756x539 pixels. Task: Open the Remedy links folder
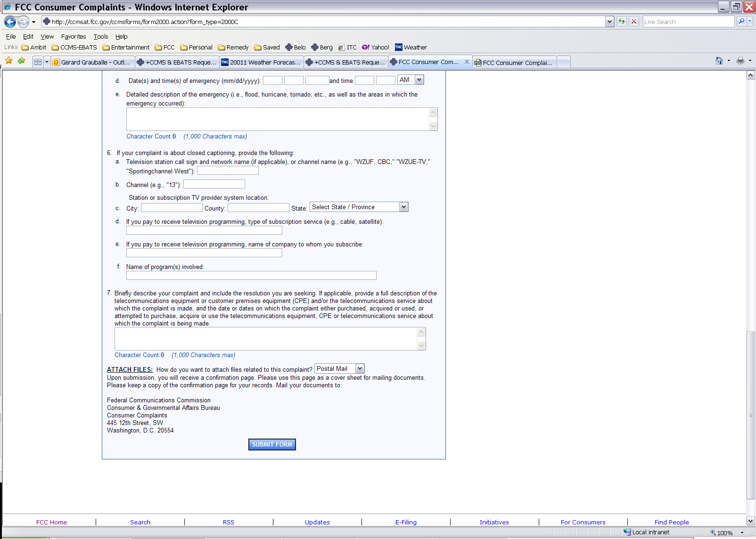click(233, 47)
